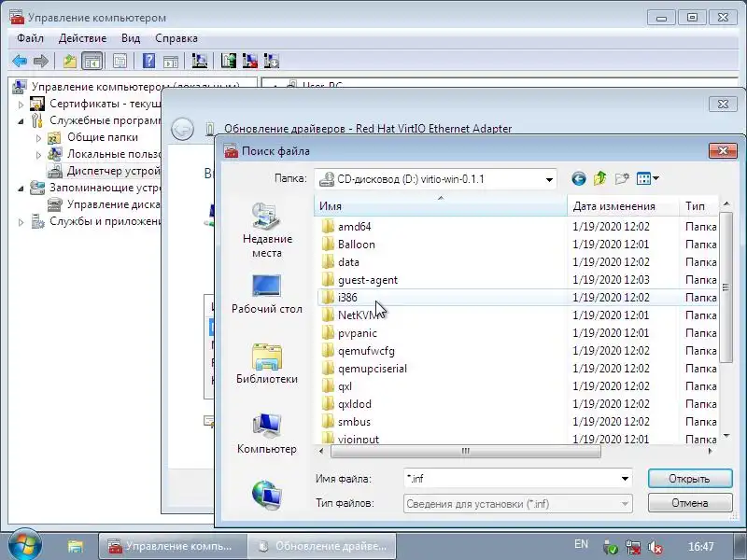
Task: Open Windows Explorer from the taskbar
Action: (x=76, y=546)
